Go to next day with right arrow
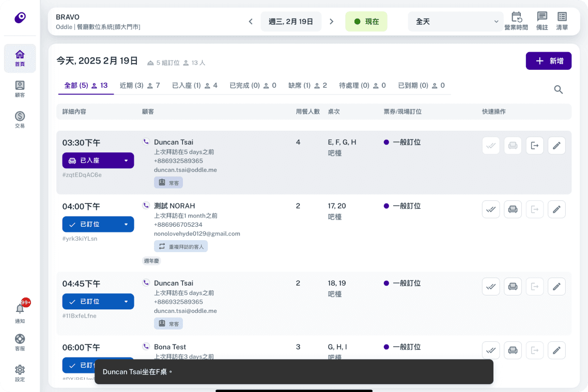The height and width of the screenshot is (392, 588). click(332, 22)
